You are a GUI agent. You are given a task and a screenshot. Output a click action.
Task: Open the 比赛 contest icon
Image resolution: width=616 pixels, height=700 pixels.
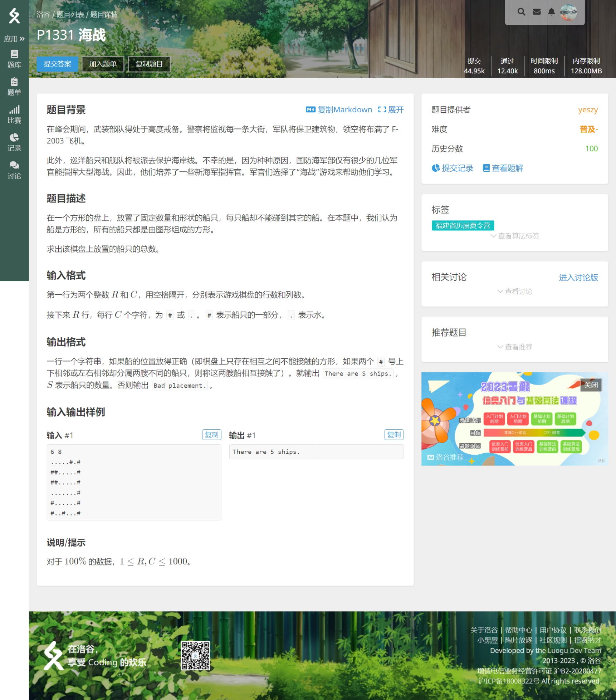pos(14,114)
